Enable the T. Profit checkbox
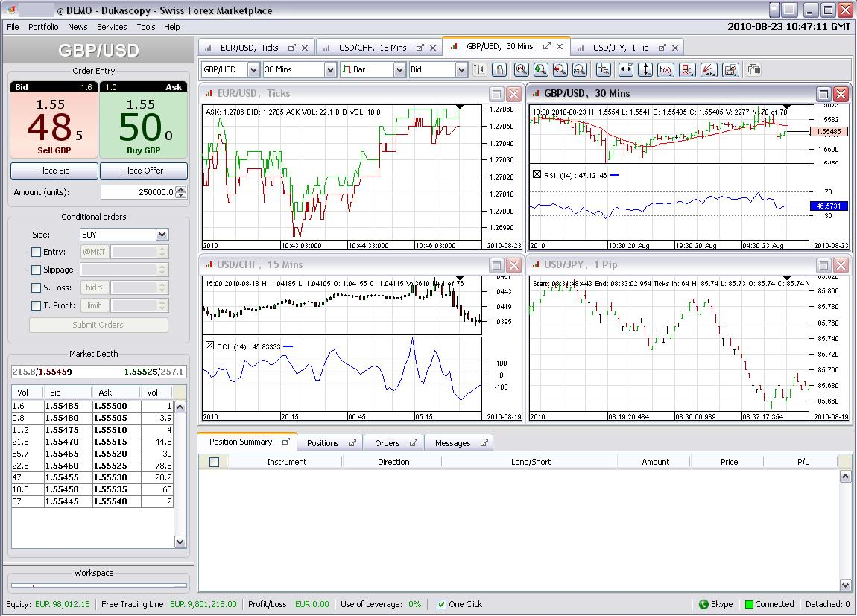The height and width of the screenshot is (616, 857). pyautogui.click(x=36, y=306)
